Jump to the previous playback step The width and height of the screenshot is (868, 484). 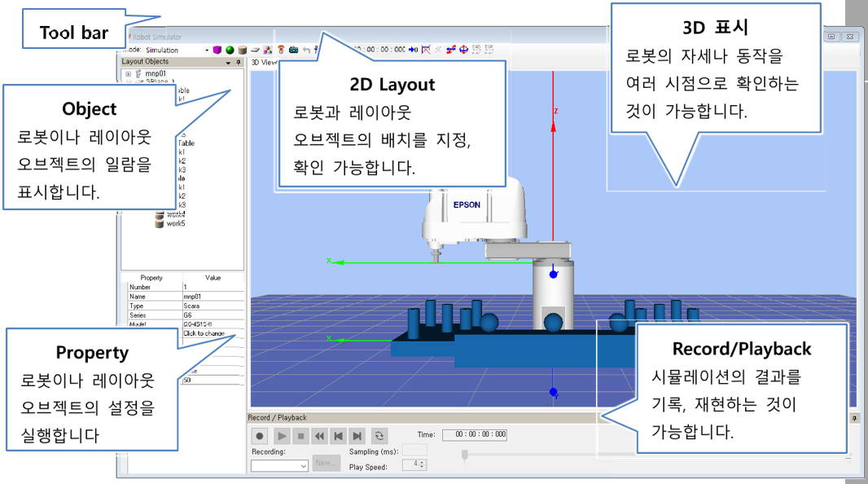point(338,436)
